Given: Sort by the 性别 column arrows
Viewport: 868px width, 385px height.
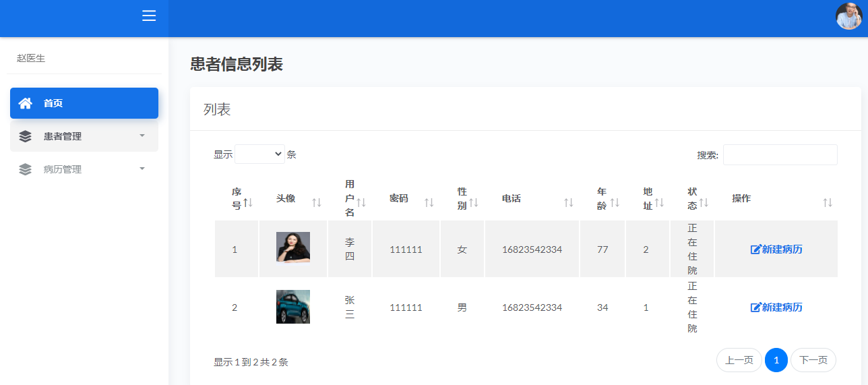Looking at the screenshot, I should point(474,203).
